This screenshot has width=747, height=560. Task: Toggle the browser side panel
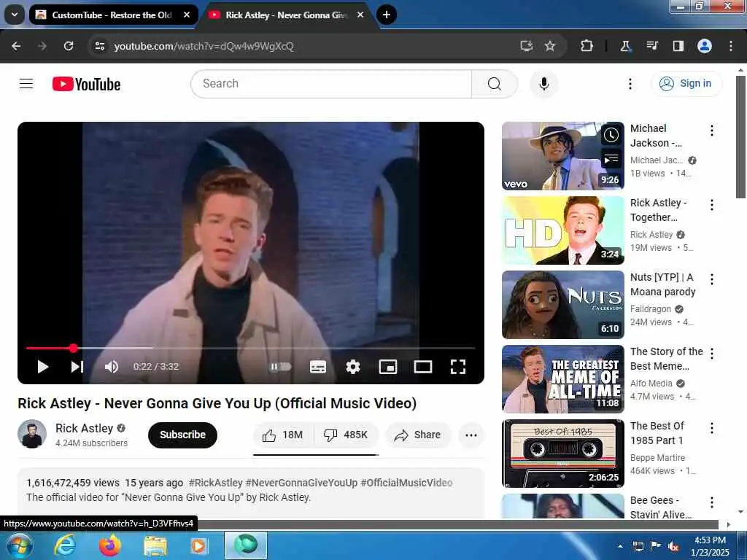(x=678, y=46)
